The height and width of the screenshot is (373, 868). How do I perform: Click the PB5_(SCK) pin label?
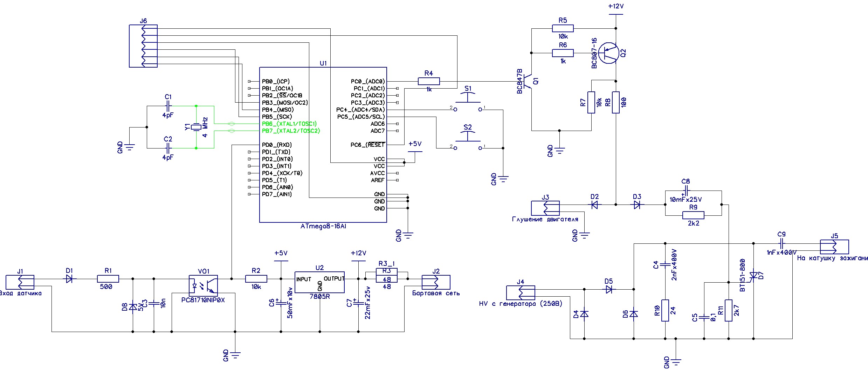277,117
